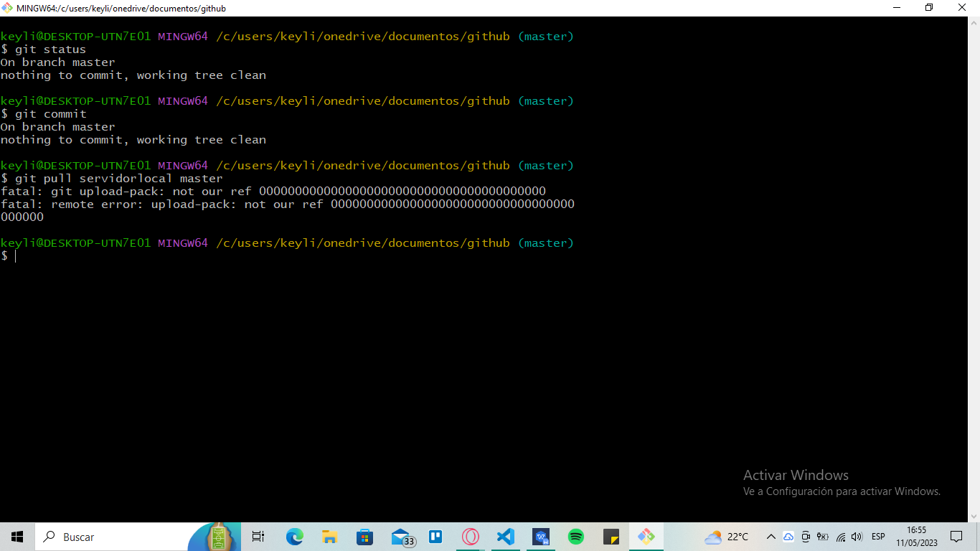Open the clock showing 16:55
Viewport: 980px width, 551px height.
point(916,537)
